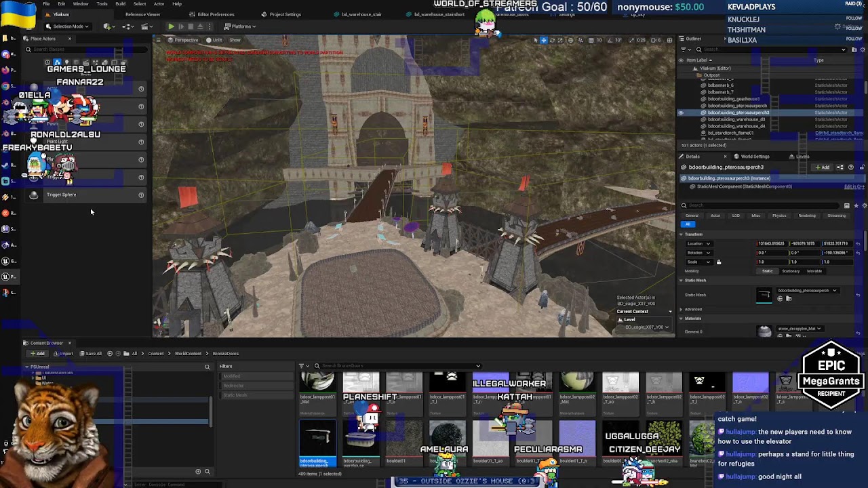Select the StaticMeshComponent row
Viewport: 868px width, 488px height.
(744, 186)
